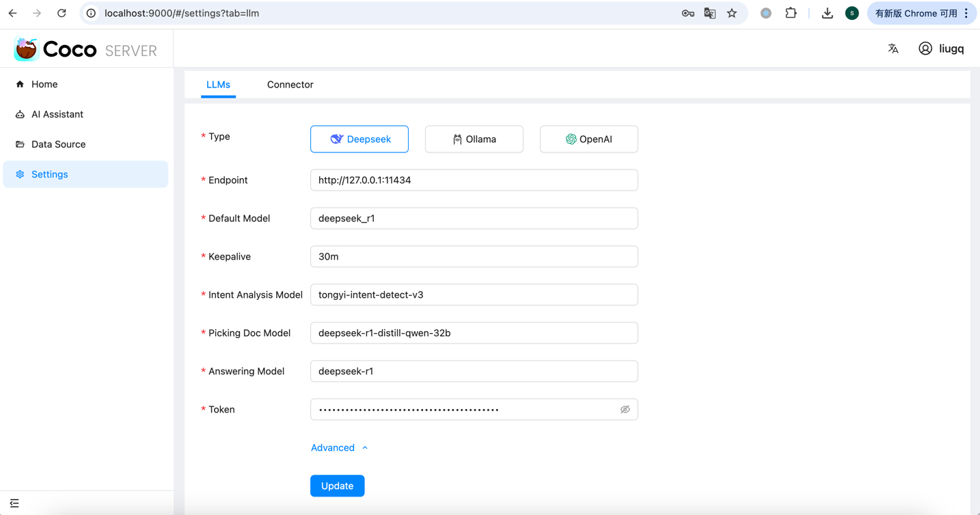Open Home in the sidebar
The height and width of the screenshot is (515, 980).
tap(85, 84)
